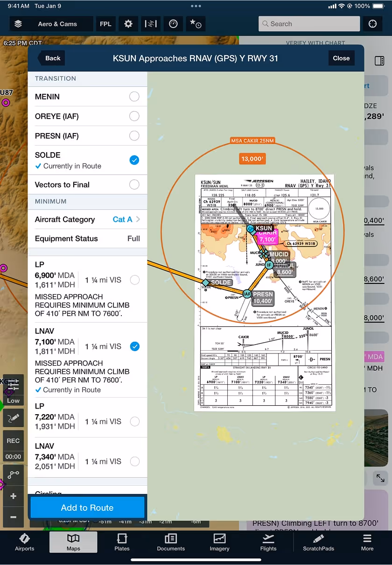Open the More tab
The image size is (392, 565).
click(x=367, y=543)
